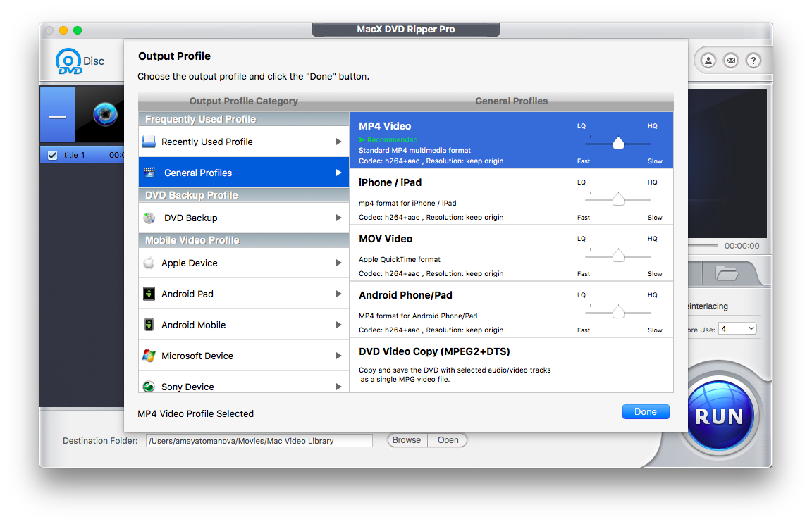This screenshot has width=812, height=524.
Task: Expand Apple Device arrow
Action: [x=338, y=262]
